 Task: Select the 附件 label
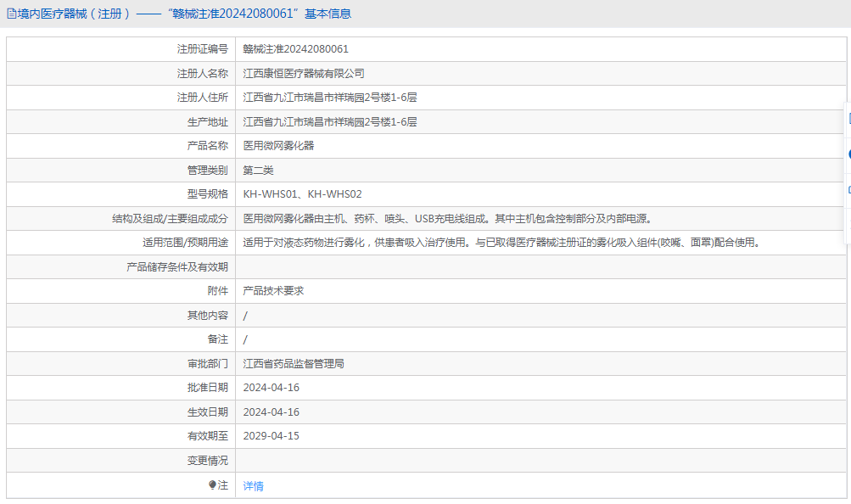pos(218,291)
